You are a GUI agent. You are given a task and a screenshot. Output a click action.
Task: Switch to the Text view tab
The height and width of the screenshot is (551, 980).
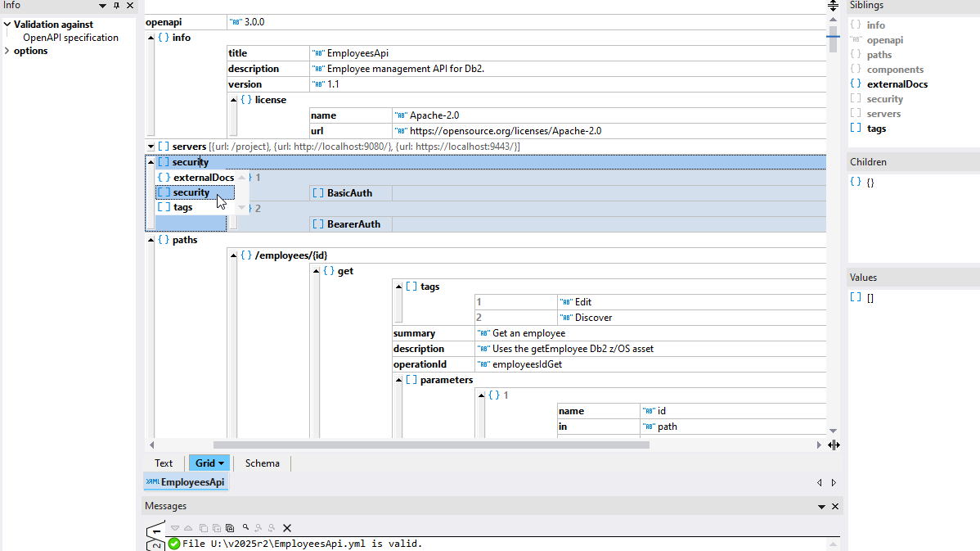[x=164, y=463]
